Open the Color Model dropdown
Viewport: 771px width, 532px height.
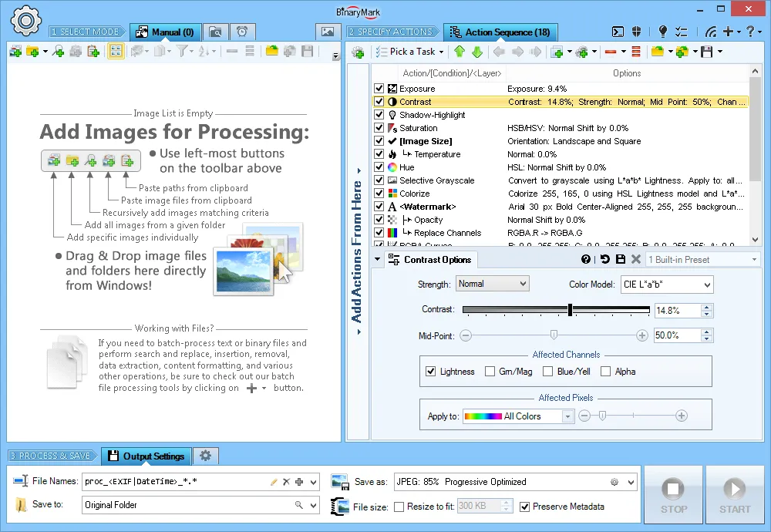pyautogui.click(x=666, y=284)
